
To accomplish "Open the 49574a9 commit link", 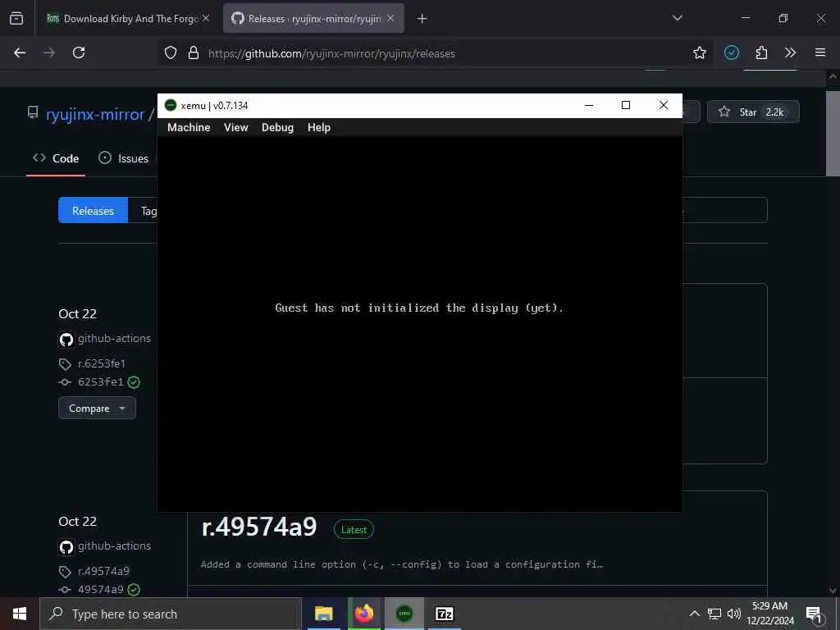I will 100,589.
